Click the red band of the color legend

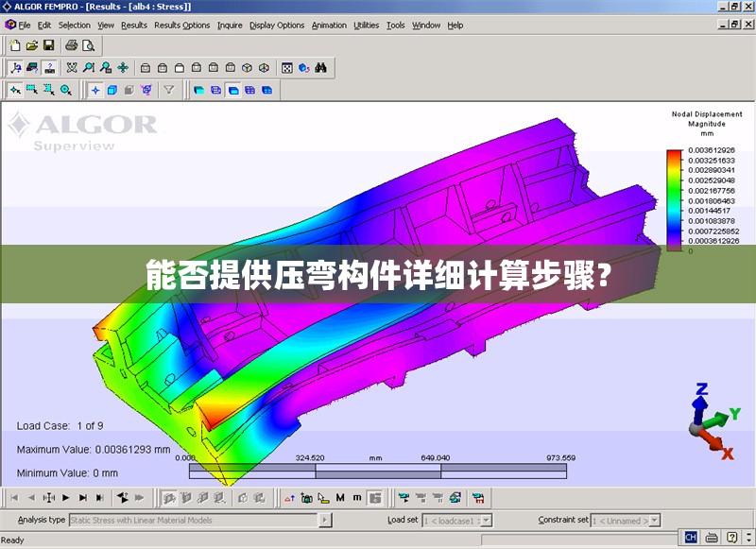673,153
